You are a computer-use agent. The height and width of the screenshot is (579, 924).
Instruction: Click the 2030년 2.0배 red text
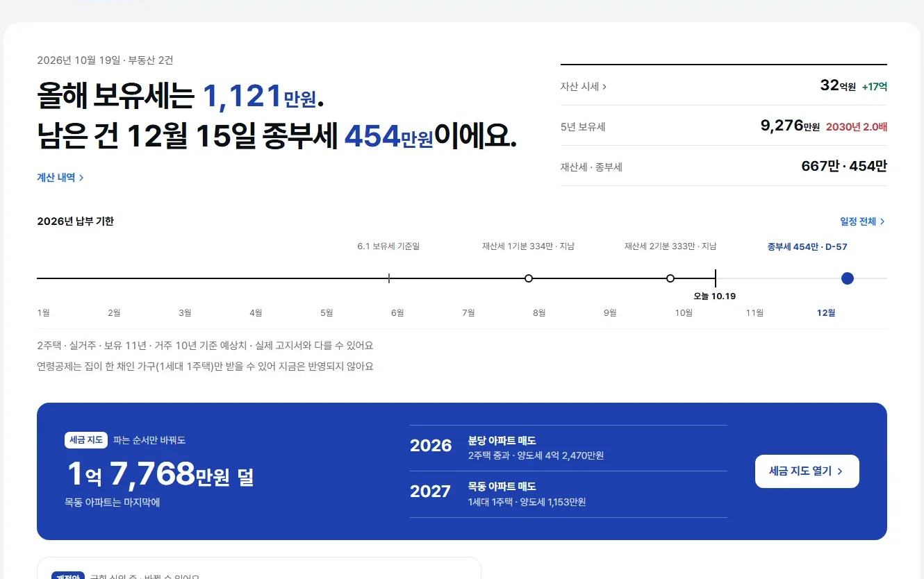click(x=857, y=127)
